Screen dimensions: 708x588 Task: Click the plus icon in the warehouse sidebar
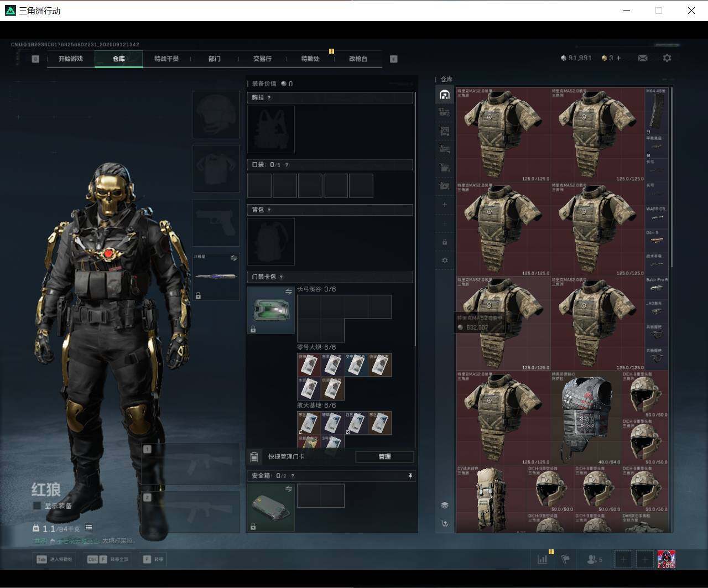click(x=445, y=205)
